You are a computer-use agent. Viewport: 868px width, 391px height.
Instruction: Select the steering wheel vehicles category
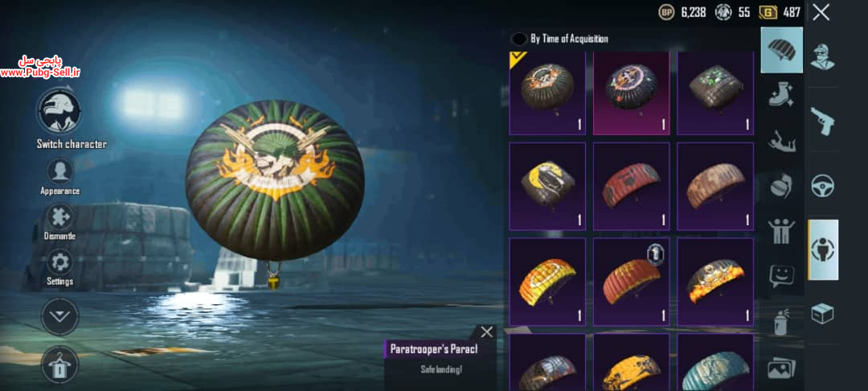tap(823, 186)
